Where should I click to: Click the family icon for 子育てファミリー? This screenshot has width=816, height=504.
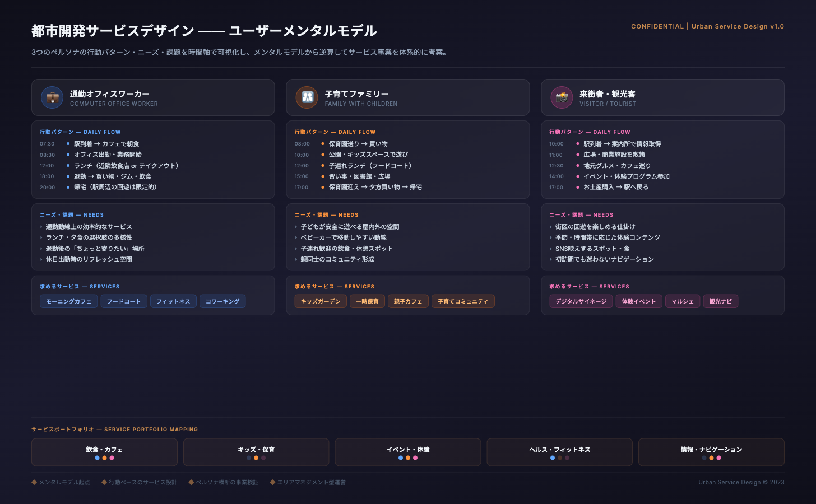click(x=307, y=97)
